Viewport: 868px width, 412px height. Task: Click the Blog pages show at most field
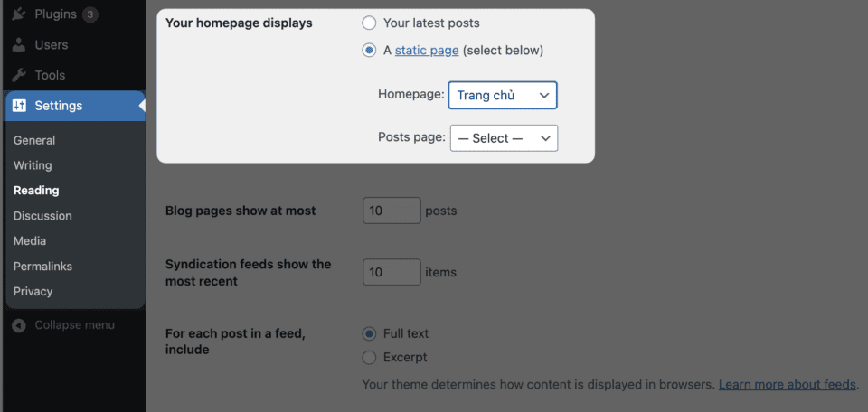click(x=392, y=211)
